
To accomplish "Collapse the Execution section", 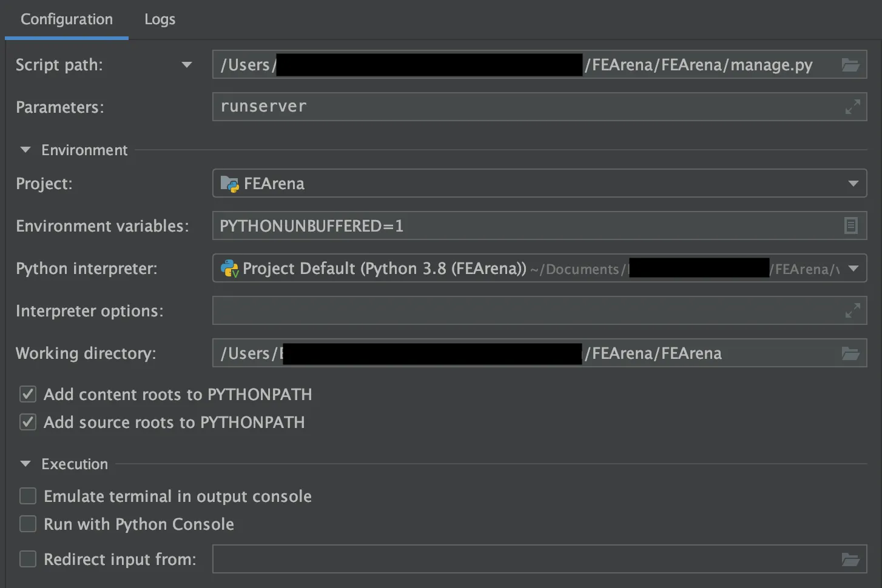I will 25,464.
